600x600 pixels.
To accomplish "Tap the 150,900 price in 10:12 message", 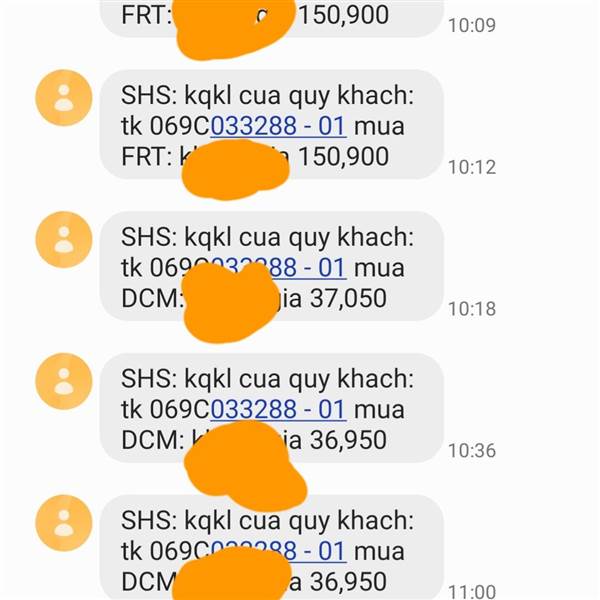I will (x=343, y=157).
